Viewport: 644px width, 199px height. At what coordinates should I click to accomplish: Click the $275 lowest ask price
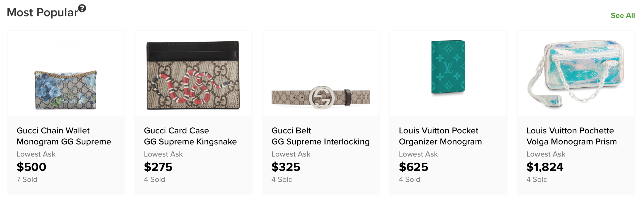click(158, 167)
